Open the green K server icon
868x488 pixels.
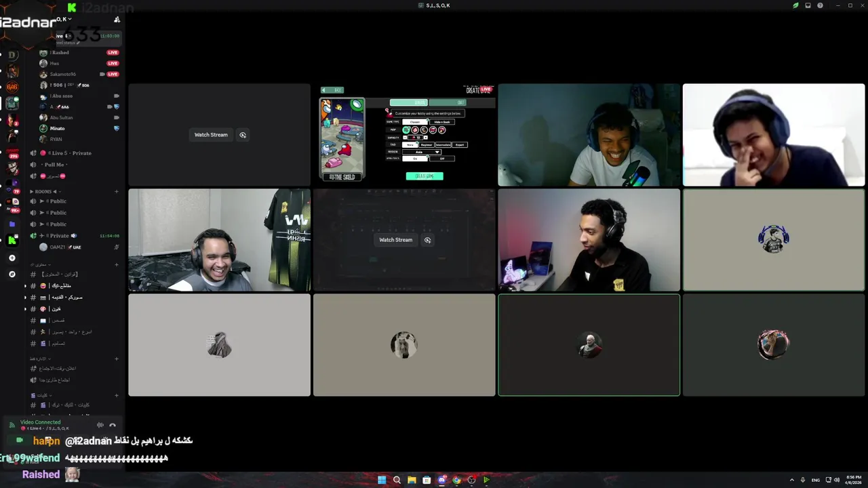[x=12, y=240]
